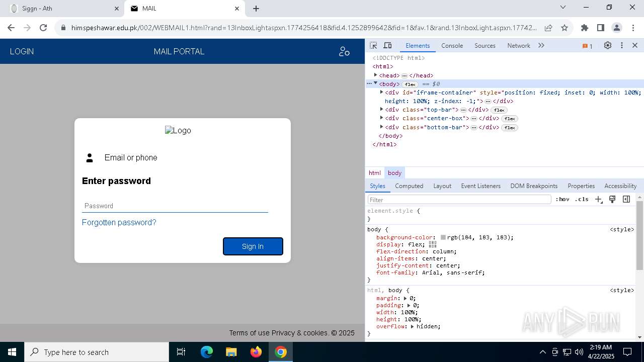
Task: Bookmark this page with star icon
Action: pos(565,28)
